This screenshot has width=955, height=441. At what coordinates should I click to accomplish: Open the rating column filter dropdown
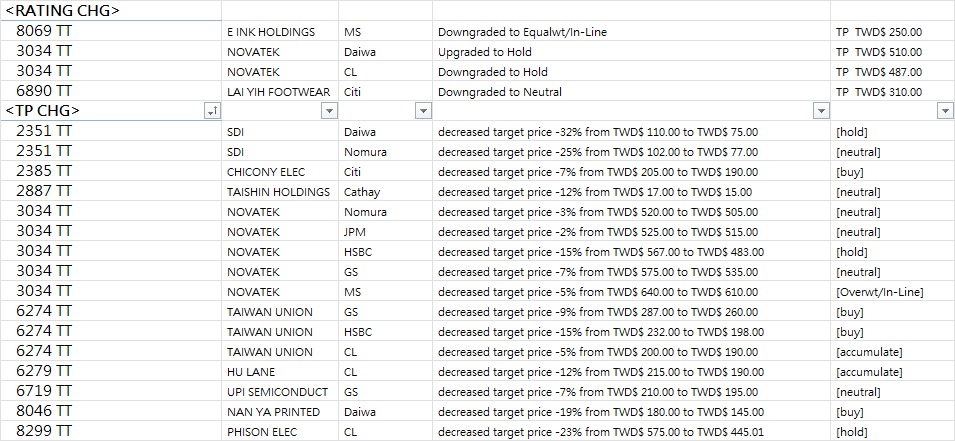945,111
